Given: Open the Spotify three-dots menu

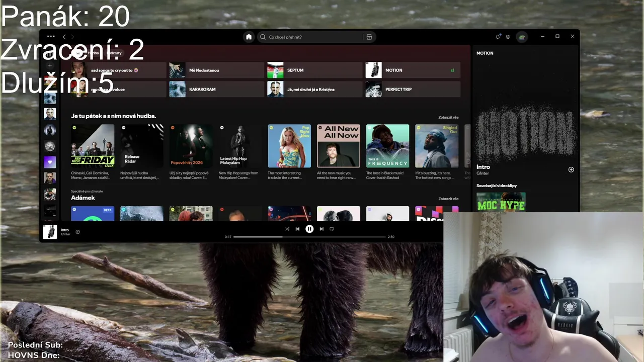Looking at the screenshot, I should click(51, 37).
